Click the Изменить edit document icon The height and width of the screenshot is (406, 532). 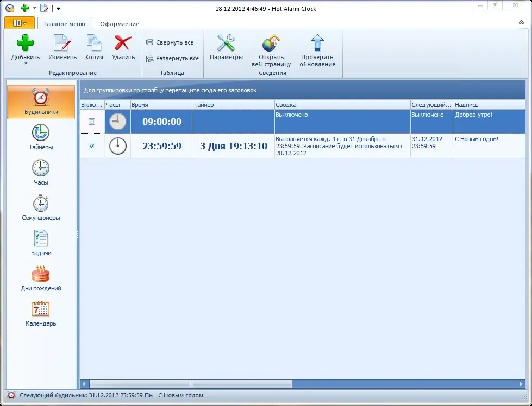(62, 43)
